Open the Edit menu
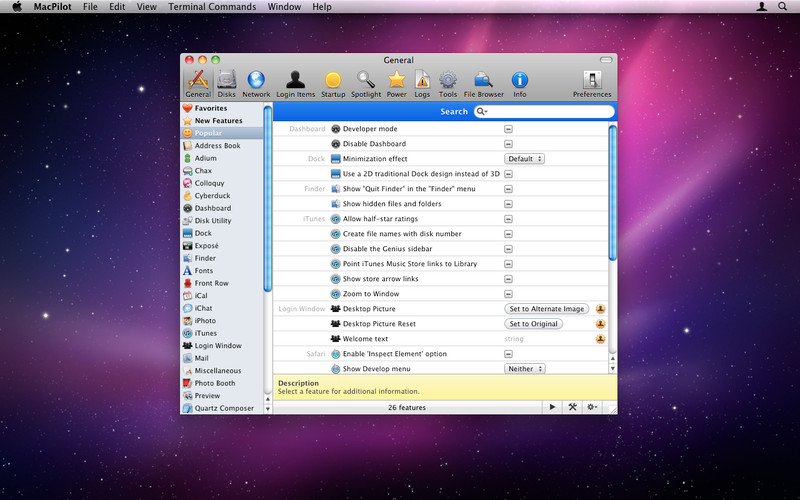800x500 pixels. point(117,7)
